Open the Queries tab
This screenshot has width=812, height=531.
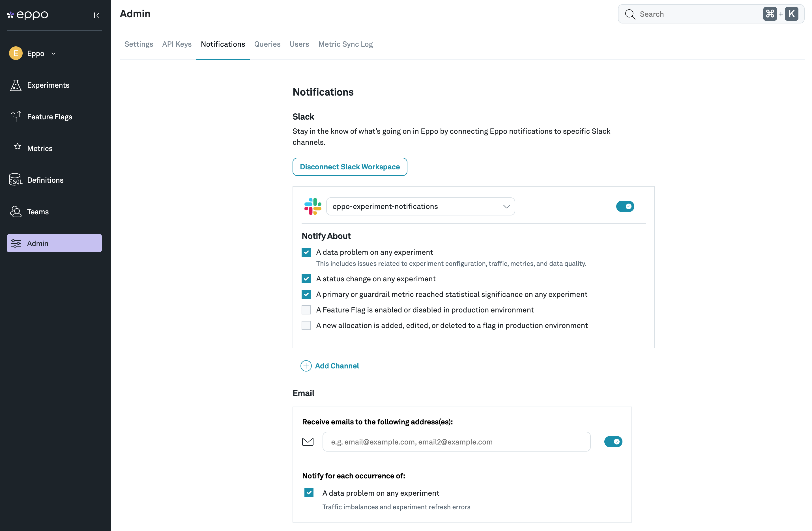coord(267,44)
